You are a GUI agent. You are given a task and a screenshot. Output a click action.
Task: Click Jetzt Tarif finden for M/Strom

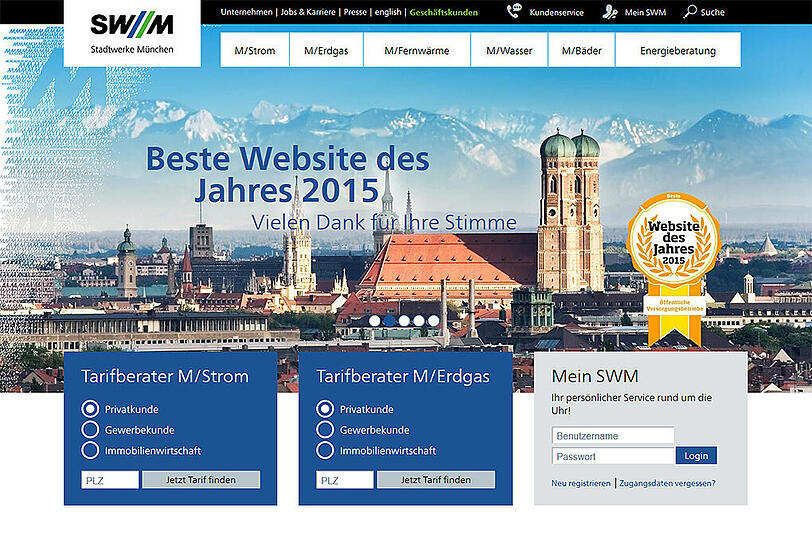pos(201,480)
